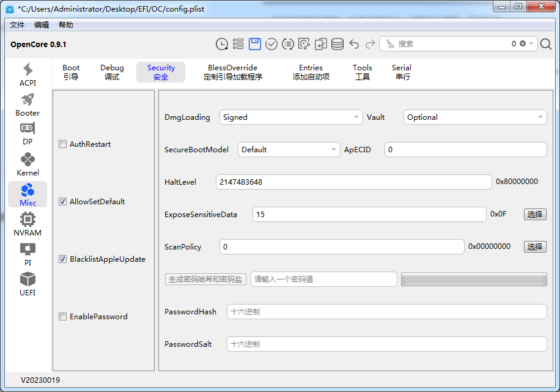Open the Vault dropdown list
This screenshot has height=392, width=560.
point(475,117)
